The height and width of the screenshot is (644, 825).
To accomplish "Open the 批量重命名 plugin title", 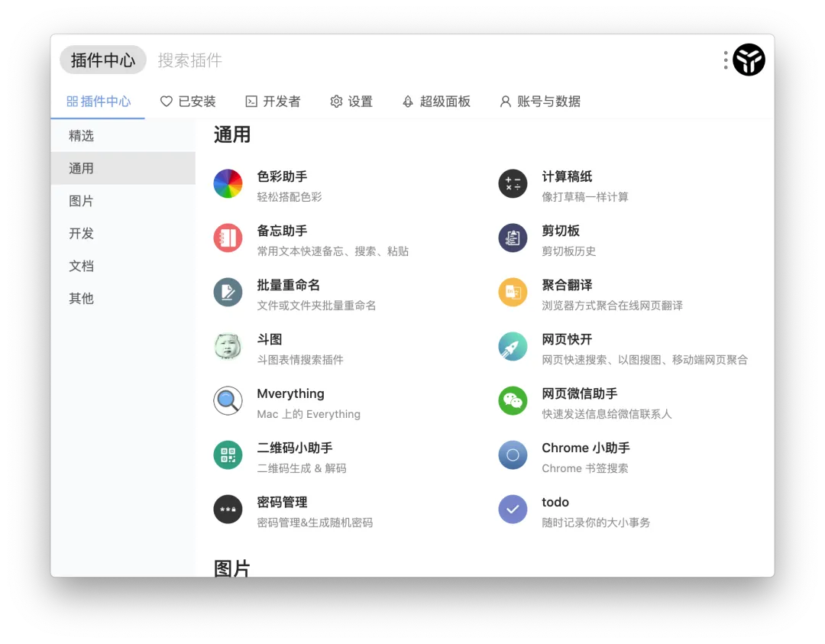I will 288,285.
